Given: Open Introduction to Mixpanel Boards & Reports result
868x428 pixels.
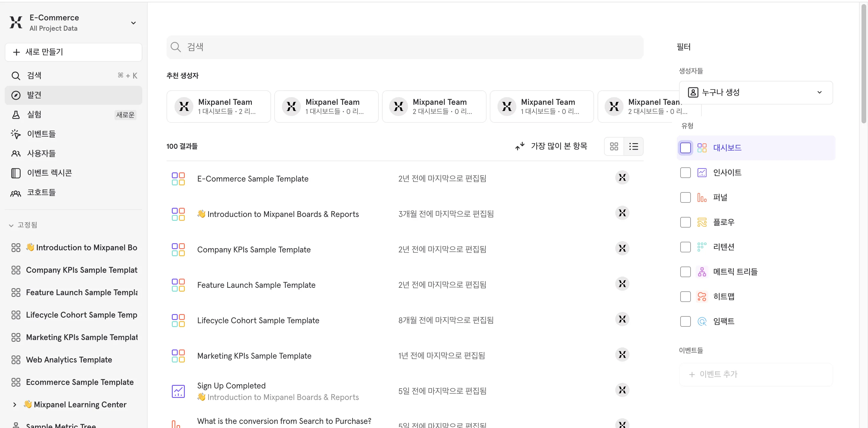Looking at the screenshot, I should 278,214.
